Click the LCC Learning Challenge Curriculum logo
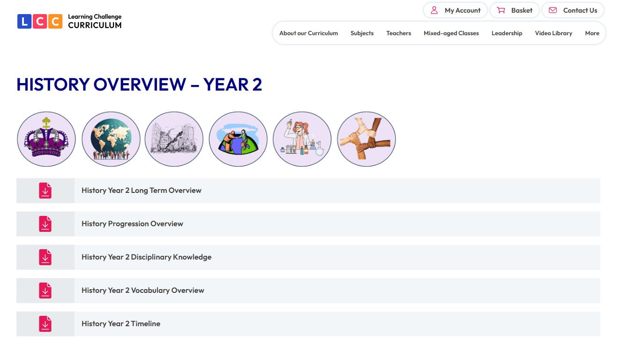644x352 pixels. pos(69,21)
